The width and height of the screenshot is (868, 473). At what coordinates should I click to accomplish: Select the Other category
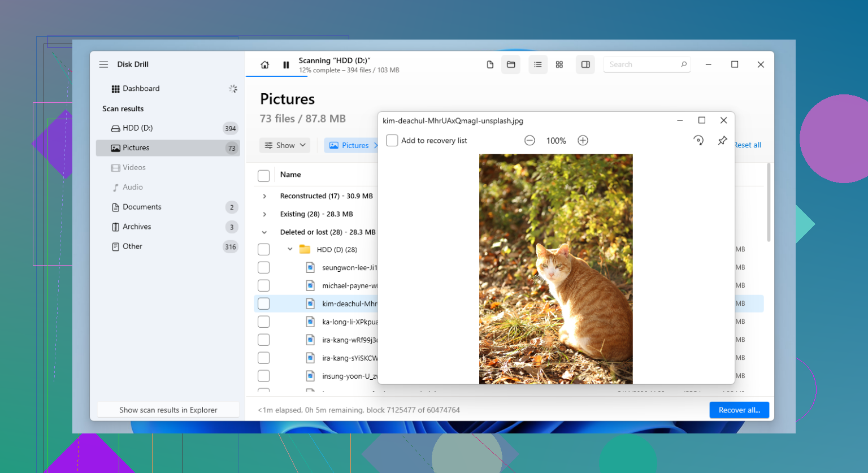[x=168, y=247]
